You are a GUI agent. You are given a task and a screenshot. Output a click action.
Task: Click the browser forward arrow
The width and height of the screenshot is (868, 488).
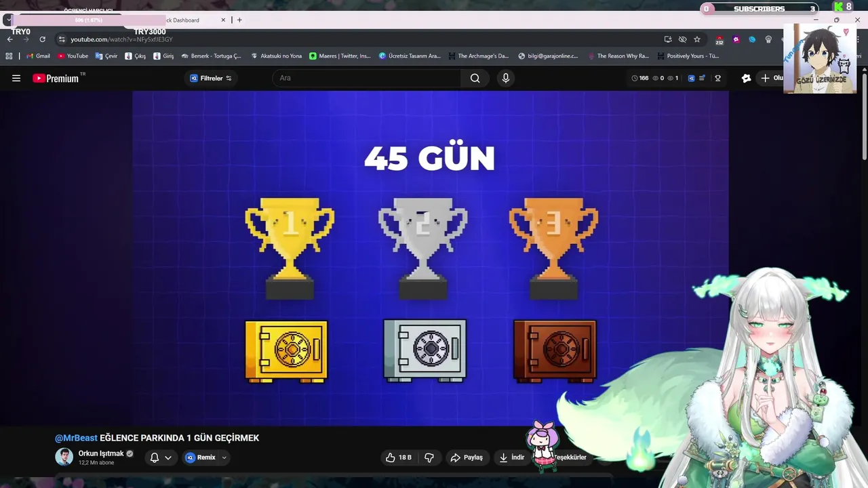[26, 39]
